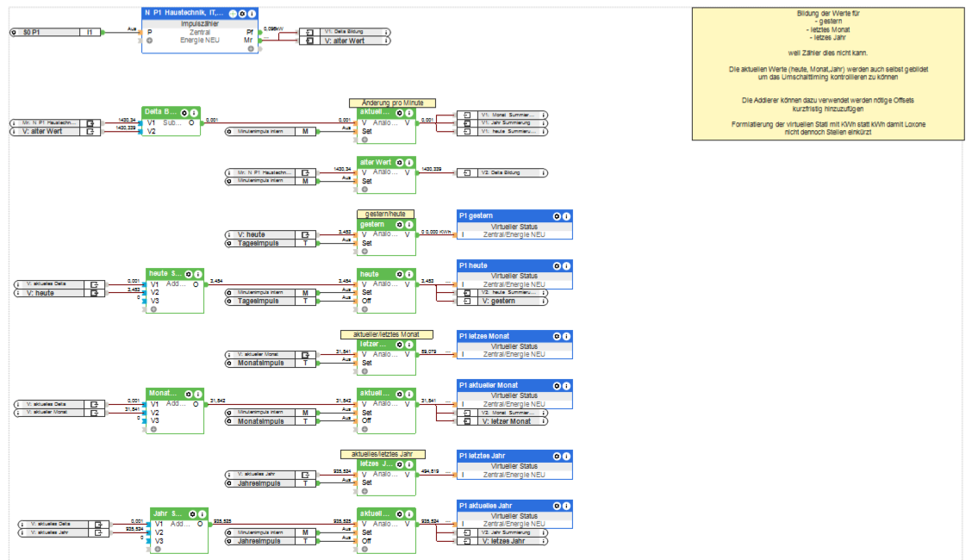Expand extra inputs on alter Wert block
This screenshot has height=560, width=972.
tap(364, 190)
